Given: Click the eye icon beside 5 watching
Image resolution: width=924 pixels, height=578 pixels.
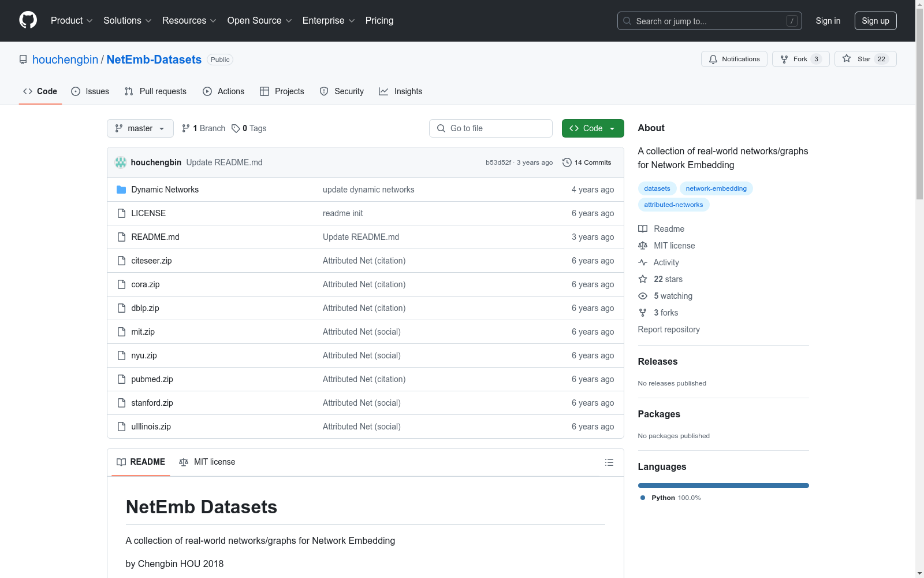Looking at the screenshot, I should coord(643,296).
